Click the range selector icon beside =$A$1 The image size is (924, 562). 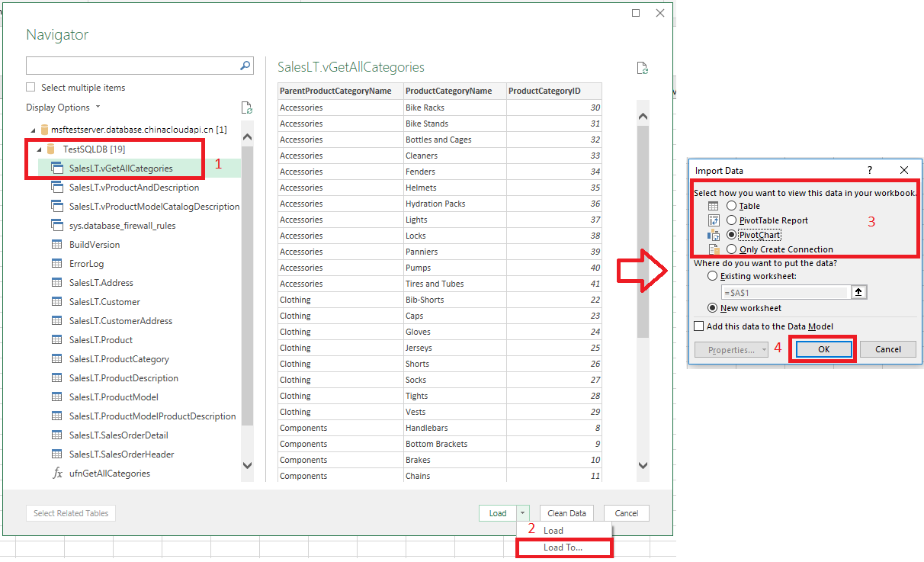click(x=858, y=292)
